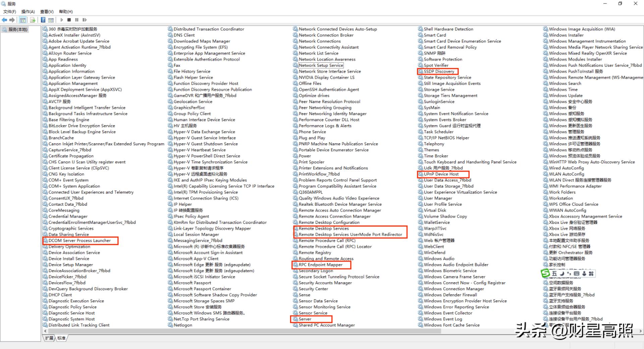
Task: Export the services list
Action: [33, 20]
